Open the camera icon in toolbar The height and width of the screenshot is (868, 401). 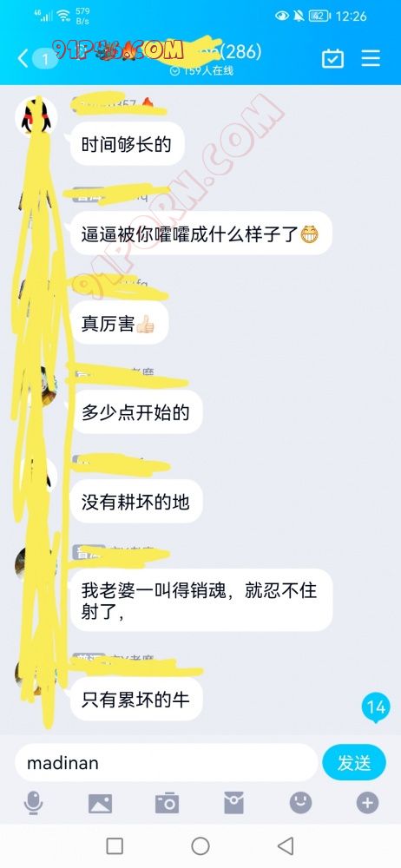tap(167, 803)
